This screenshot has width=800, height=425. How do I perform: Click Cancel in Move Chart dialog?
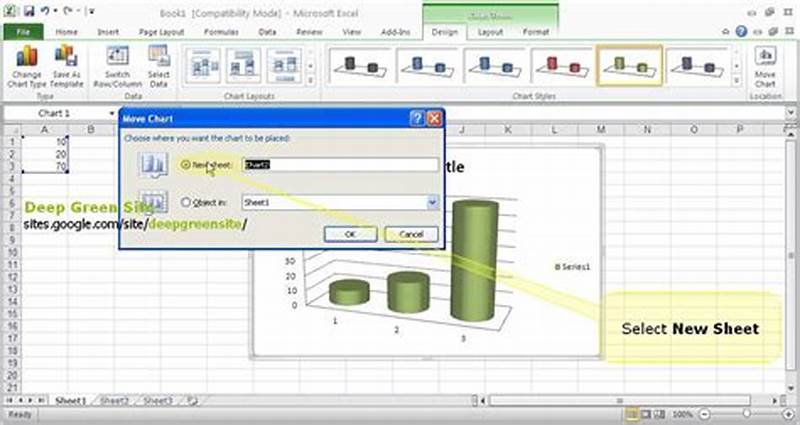pos(411,234)
